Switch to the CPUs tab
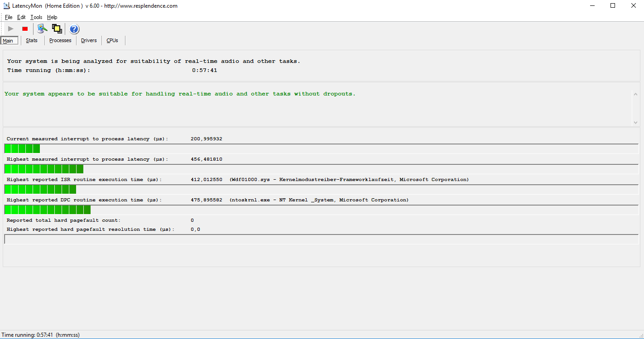The image size is (644, 339). pyautogui.click(x=112, y=40)
